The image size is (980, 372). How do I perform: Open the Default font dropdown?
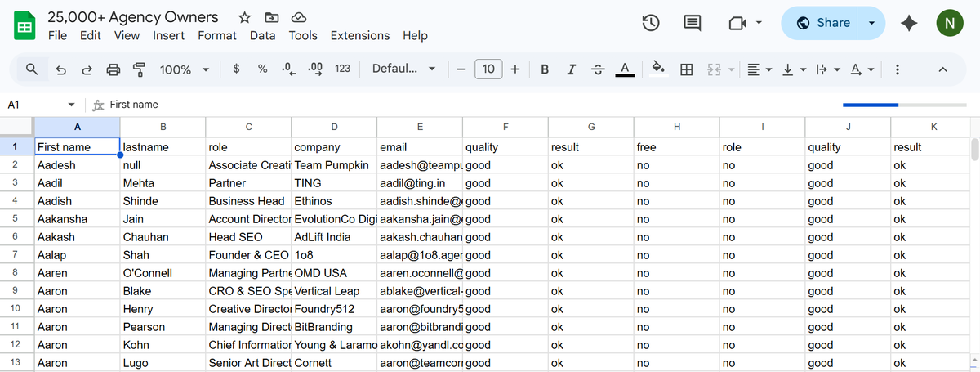(403, 69)
